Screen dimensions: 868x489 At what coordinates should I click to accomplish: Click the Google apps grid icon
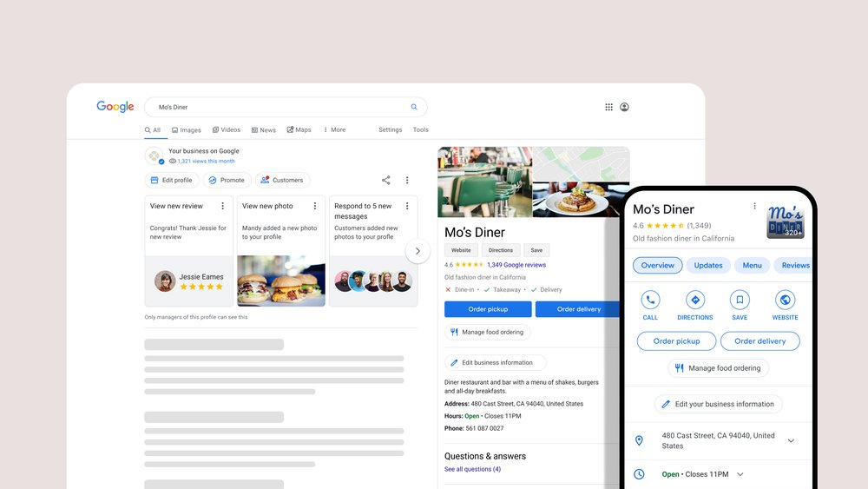point(608,107)
